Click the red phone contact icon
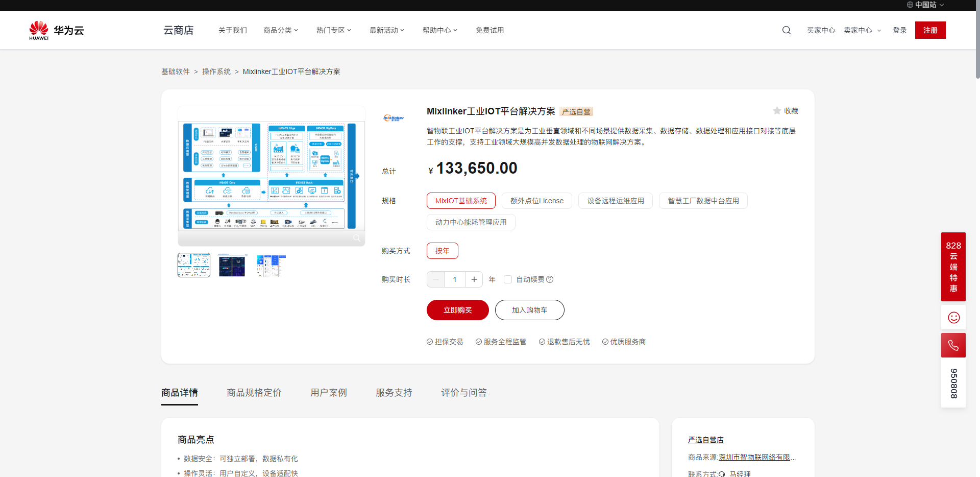Image resolution: width=980 pixels, height=477 pixels. 953,345
